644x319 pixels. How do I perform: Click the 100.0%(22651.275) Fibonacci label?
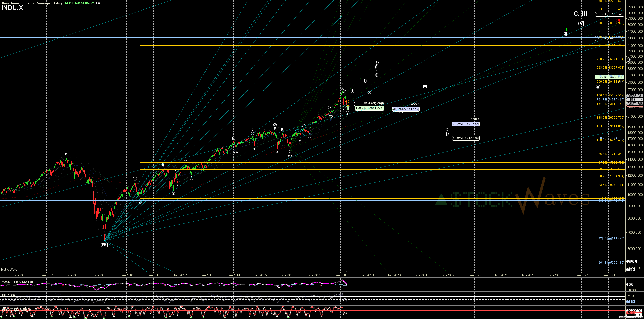[x=369, y=108]
